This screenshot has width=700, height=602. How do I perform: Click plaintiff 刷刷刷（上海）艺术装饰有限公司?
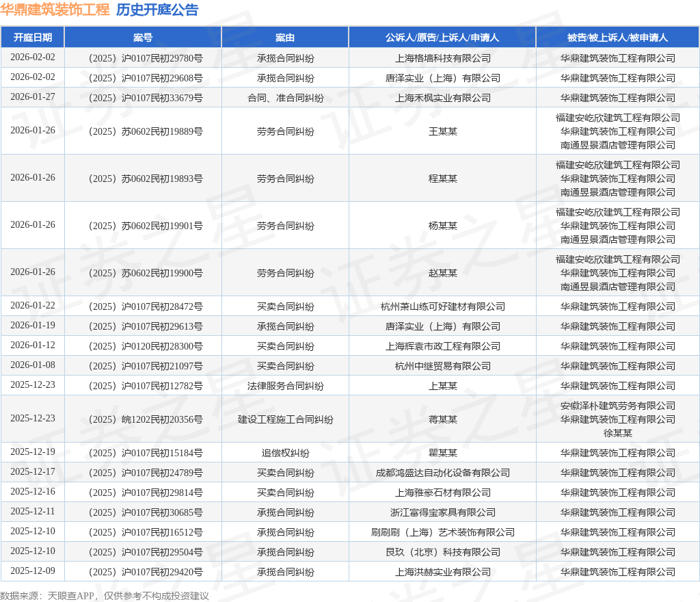[x=442, y=533]
